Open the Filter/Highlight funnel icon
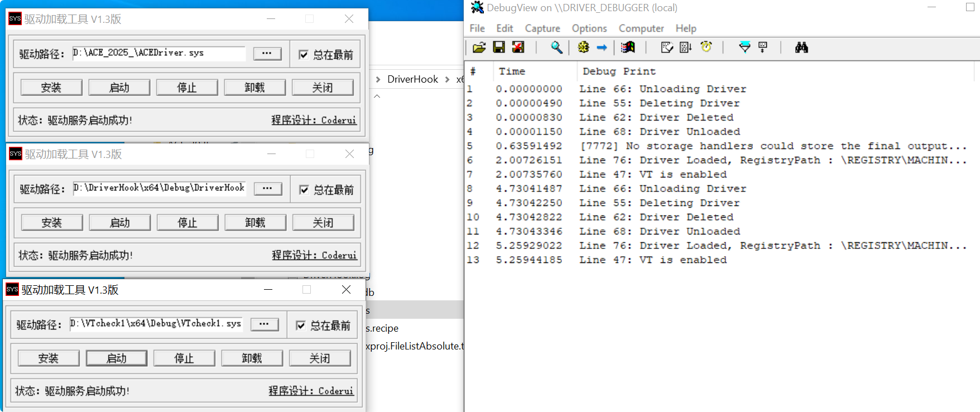The height and width of the screenshot is (412, 980). click(x=744, y=47)
